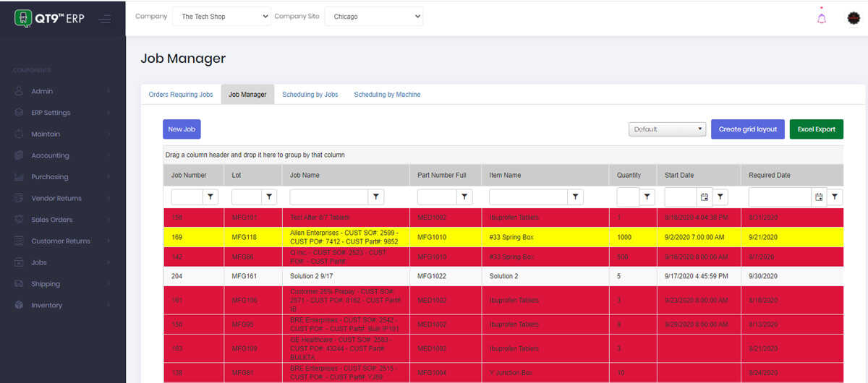Click the Job Name filter funnel icon
The height and width of the screenshot is (383, 868).
pos(376,197)
